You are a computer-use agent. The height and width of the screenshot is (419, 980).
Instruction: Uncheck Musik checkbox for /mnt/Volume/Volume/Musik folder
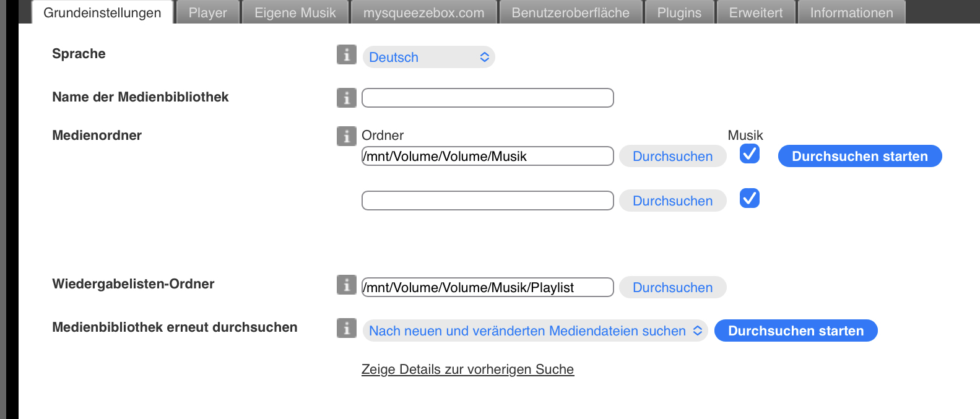750,153
